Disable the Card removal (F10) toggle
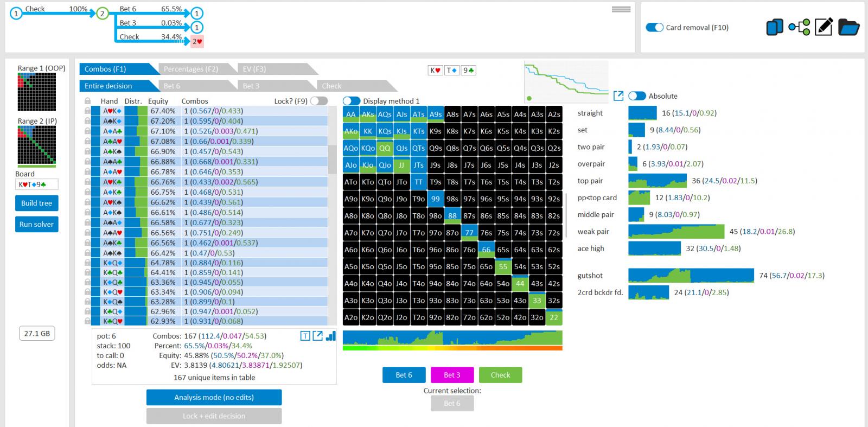The height and width of the screenshot is (427, 868). [x=654, y=27]
